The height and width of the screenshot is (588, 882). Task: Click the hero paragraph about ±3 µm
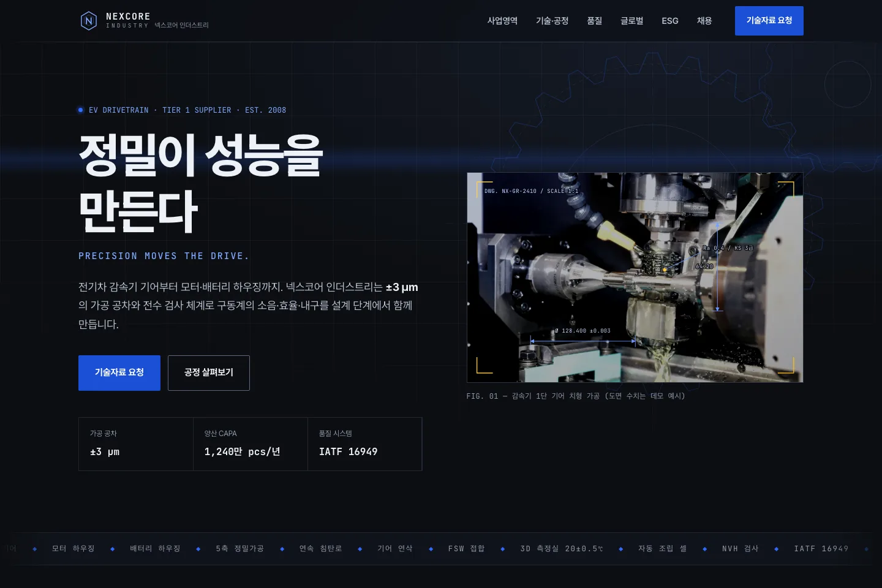click(248, 306)
